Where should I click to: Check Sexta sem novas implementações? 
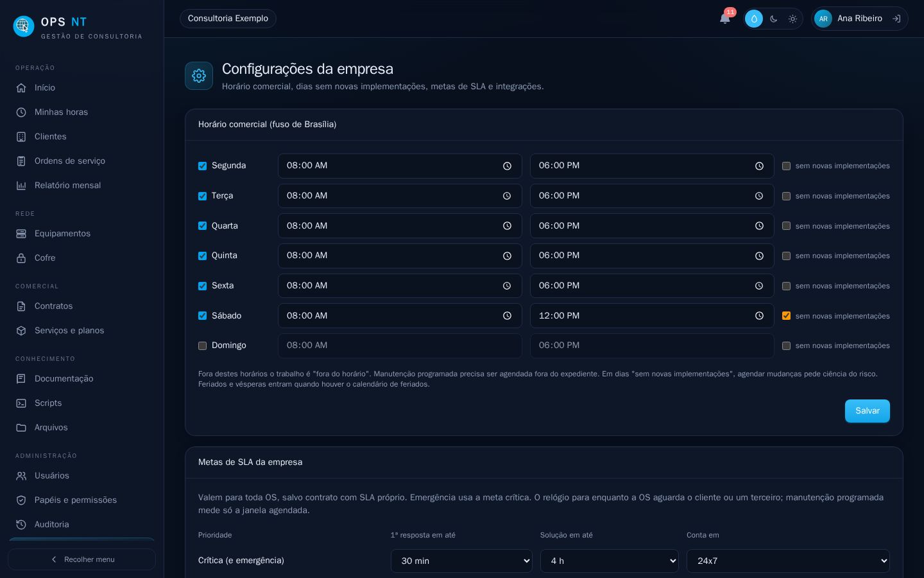[786, 286]
